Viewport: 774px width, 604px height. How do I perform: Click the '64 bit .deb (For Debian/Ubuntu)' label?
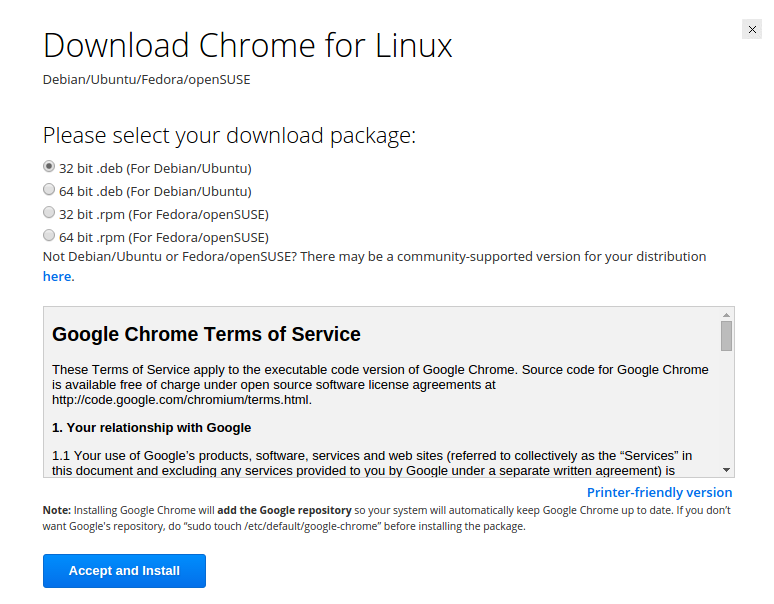click(155, 191)
